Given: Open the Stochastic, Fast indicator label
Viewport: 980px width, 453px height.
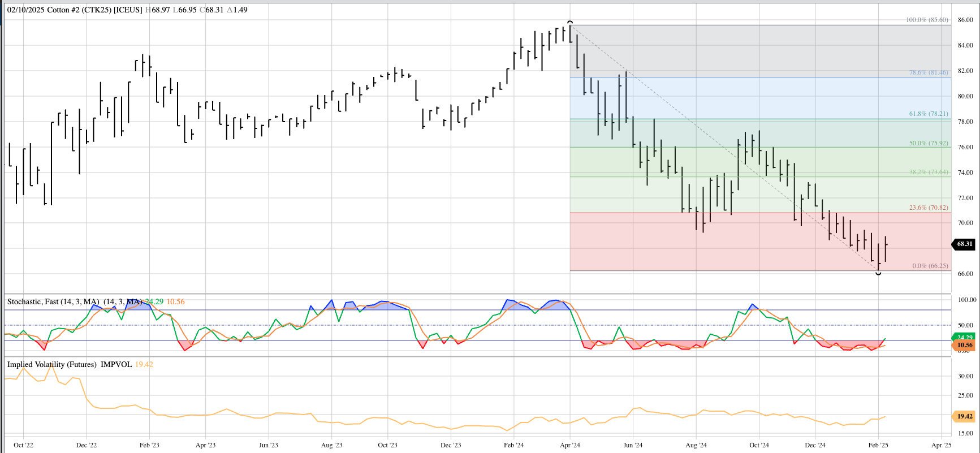Looking at the screenshot, I should point(53,301).
